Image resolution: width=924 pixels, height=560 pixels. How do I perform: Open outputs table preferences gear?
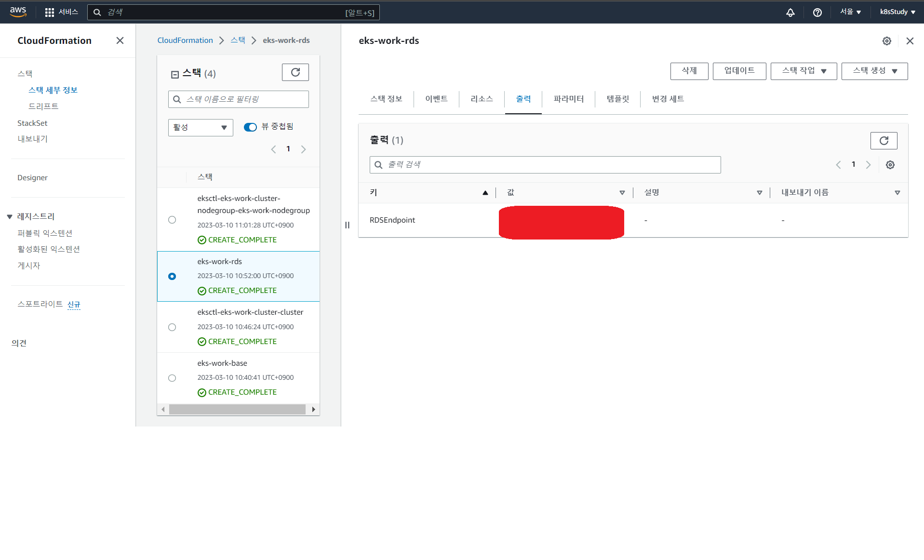coord(890,165)
